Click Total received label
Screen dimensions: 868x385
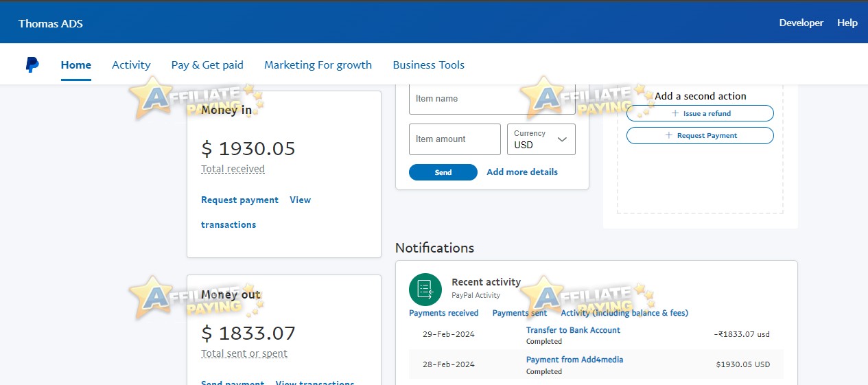[x=233, y=169]
